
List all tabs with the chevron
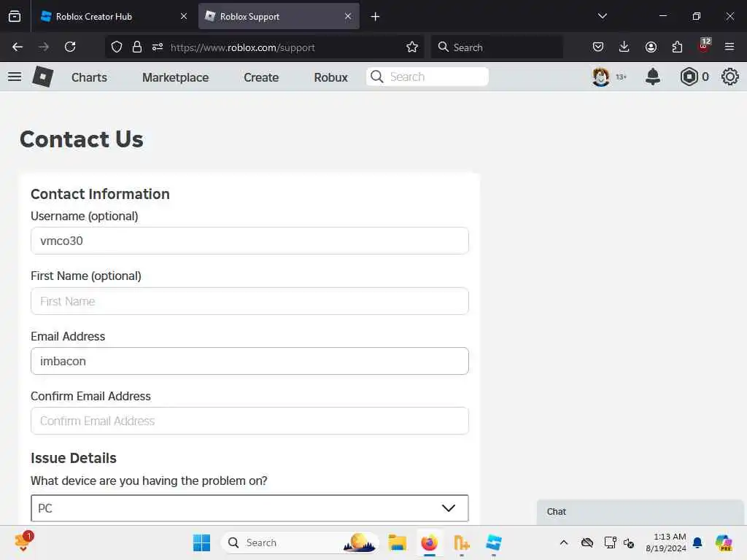coord(602,16)
